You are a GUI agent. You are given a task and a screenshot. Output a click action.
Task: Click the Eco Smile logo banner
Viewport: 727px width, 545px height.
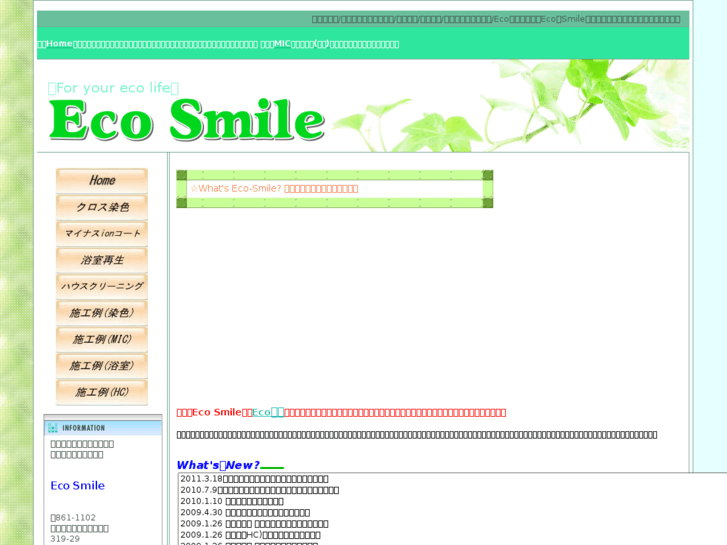point(186,120)
